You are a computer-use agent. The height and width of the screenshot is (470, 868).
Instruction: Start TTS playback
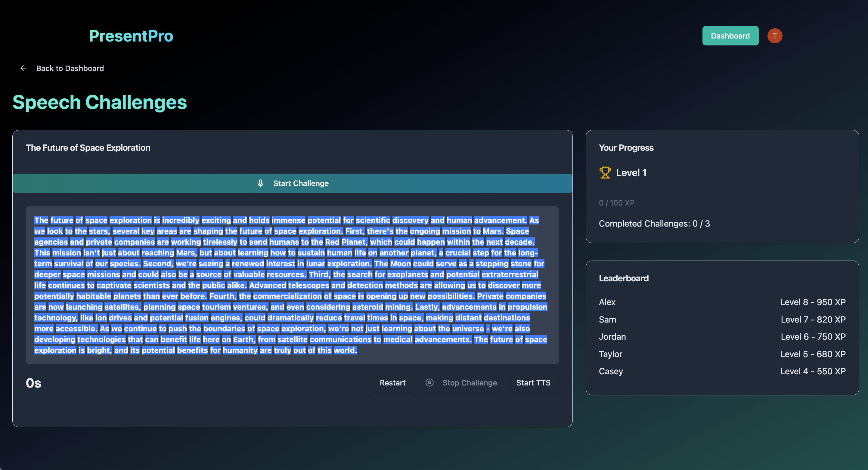(x=533, y=383)
